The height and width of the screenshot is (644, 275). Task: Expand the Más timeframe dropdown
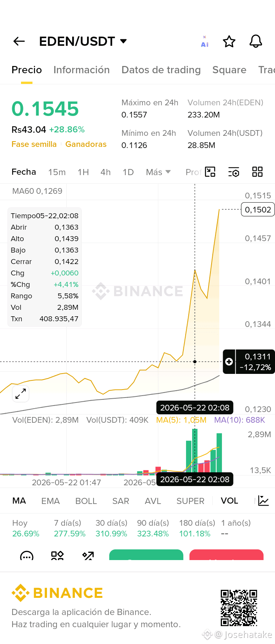tap(158, 172)
